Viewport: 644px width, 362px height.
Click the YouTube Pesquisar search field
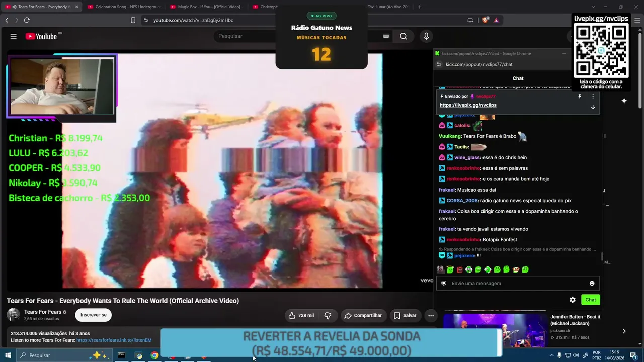[297, 36]
